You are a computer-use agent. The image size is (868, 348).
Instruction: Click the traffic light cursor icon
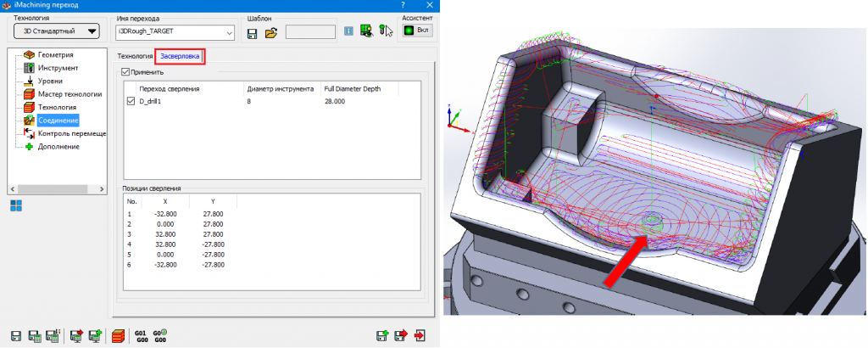coord(386,31)
